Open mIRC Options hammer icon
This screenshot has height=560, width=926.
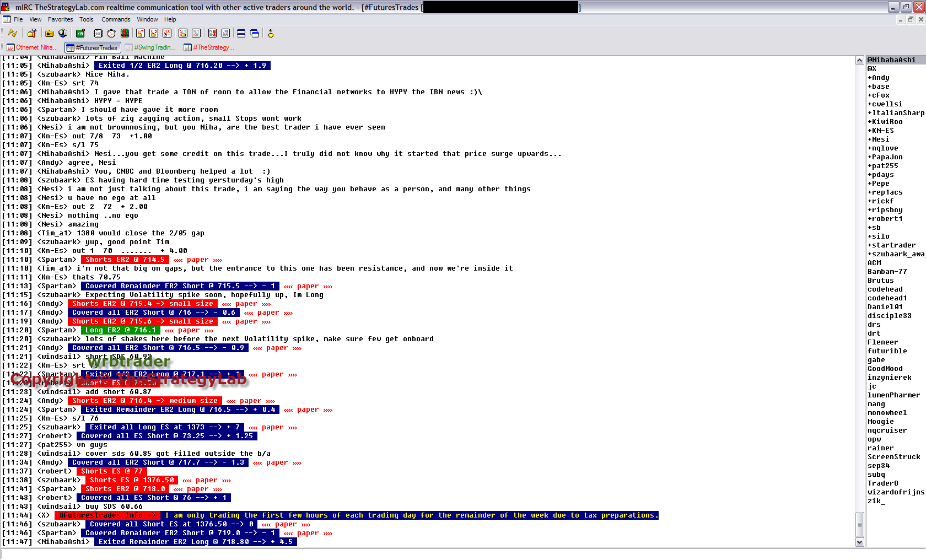coord(31,33)
